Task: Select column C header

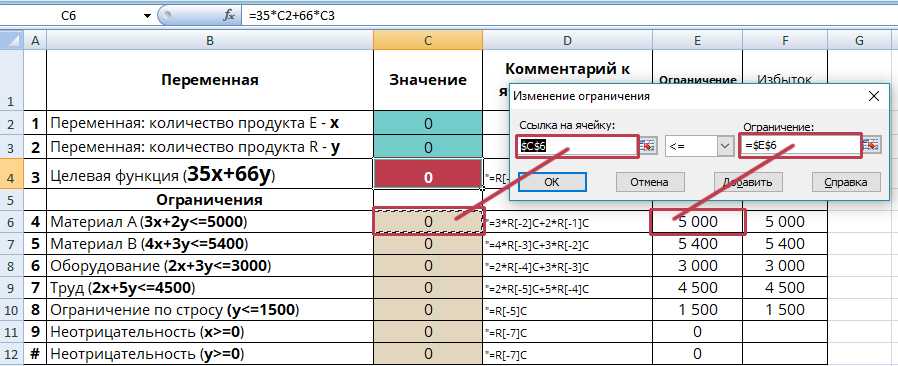Action: pos(428,40)
